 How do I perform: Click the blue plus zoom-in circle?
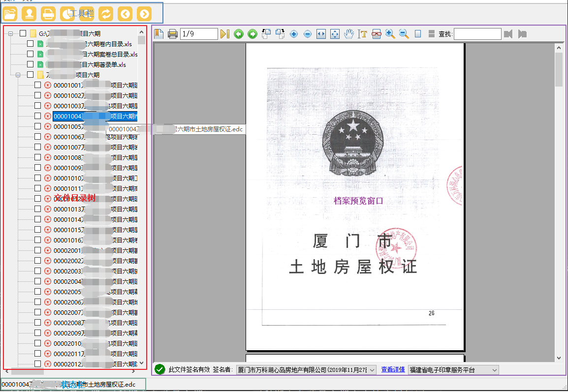tap(294, 34)
